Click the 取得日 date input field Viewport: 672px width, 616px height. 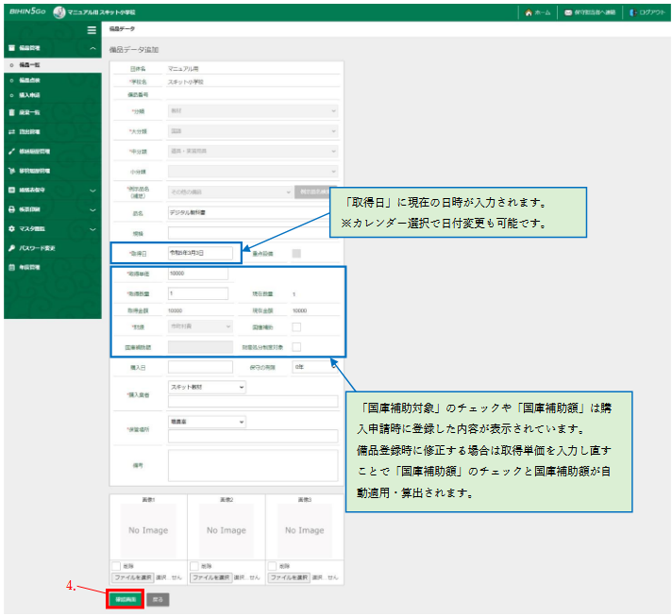(198, 253)
